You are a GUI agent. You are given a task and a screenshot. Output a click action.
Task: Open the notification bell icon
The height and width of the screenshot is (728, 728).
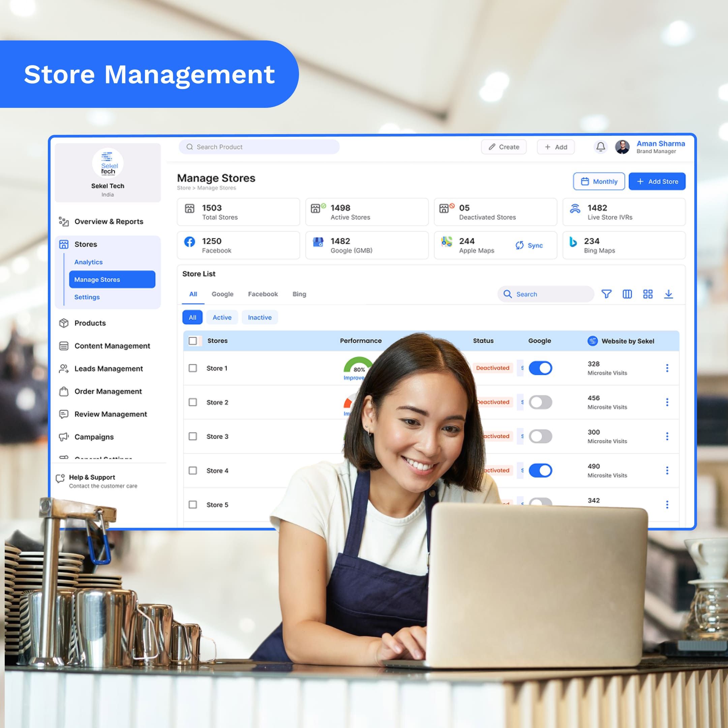[601, 147]
